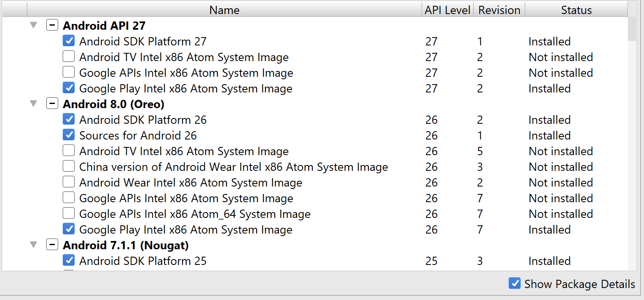Check Android TV Intel x86 Atom System Image API 26
The height and width of the screenshot is (300, 644).
click(x=68, y=151)
